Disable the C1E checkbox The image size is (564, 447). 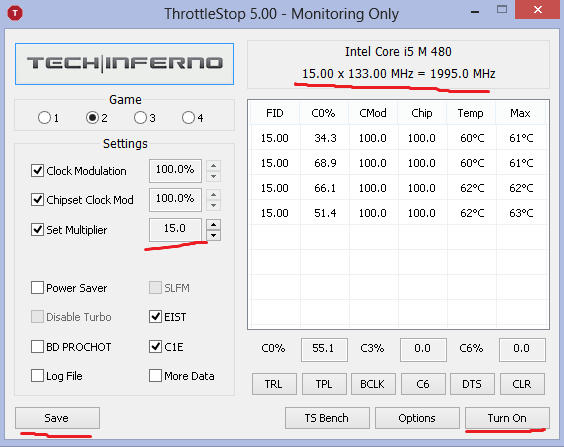(x=155, y=347)
